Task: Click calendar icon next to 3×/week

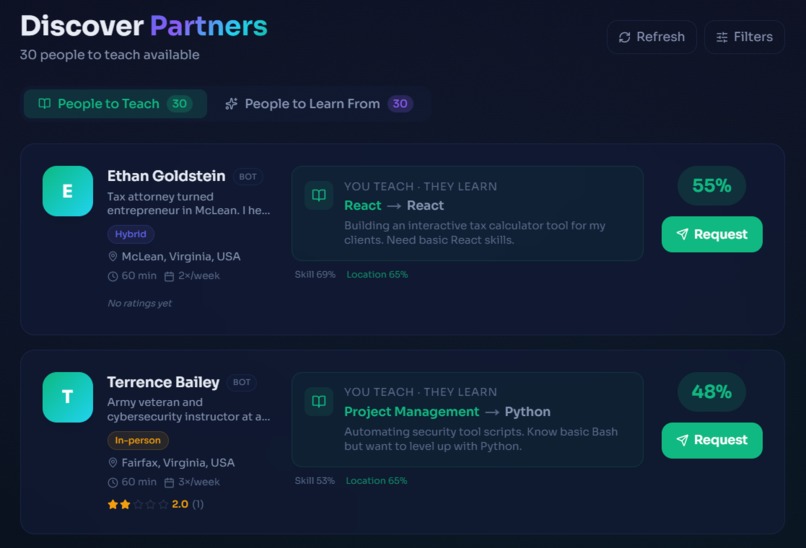Action: [x=169, y=483]
